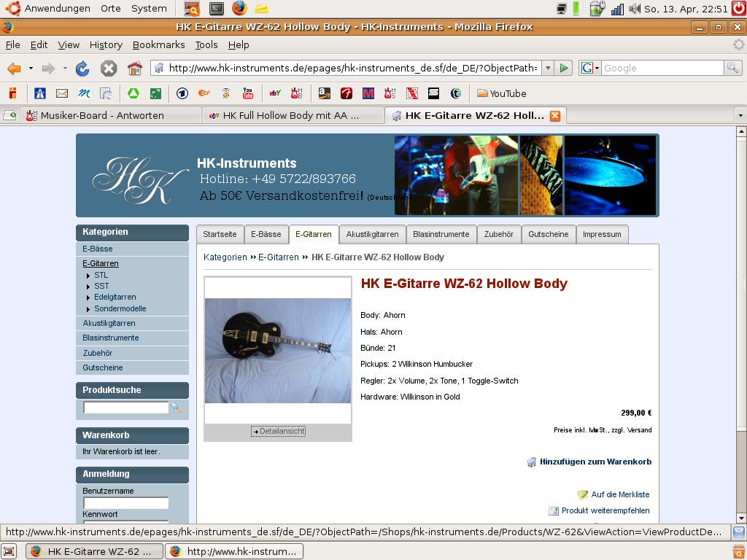Open the Zubehör shop tab
The width and height of the screenshot is (747, 560).
click(499, 234)
